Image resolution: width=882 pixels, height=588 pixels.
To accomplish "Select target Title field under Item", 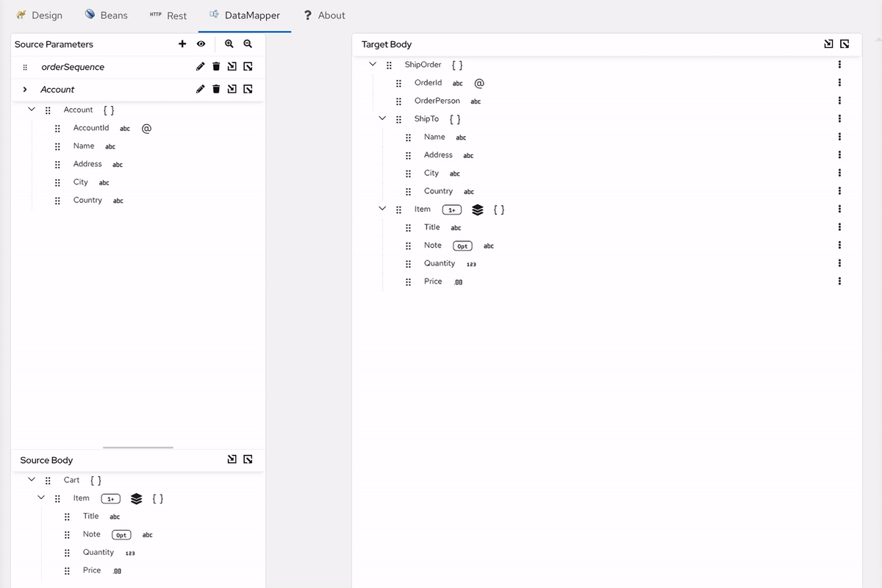I will point(432,227).
